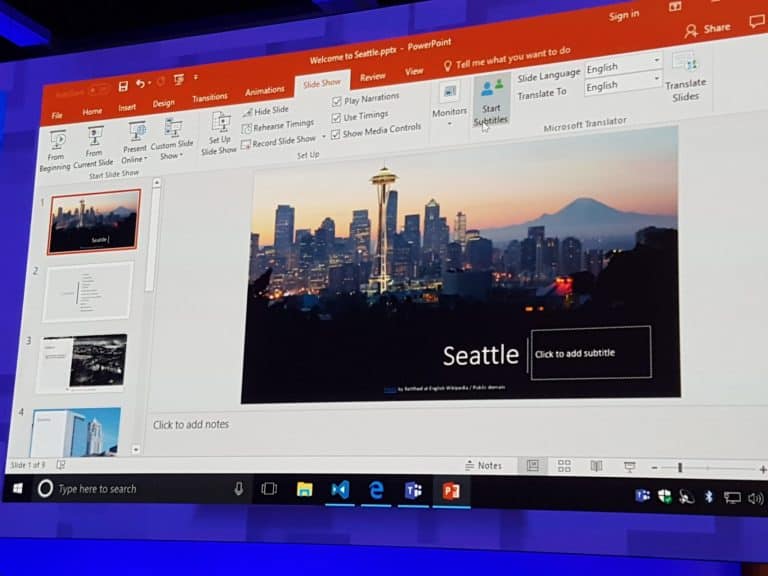Toggle Play Narrations checkbox
This screenshot has width=768, height=576.
(336, 101)
